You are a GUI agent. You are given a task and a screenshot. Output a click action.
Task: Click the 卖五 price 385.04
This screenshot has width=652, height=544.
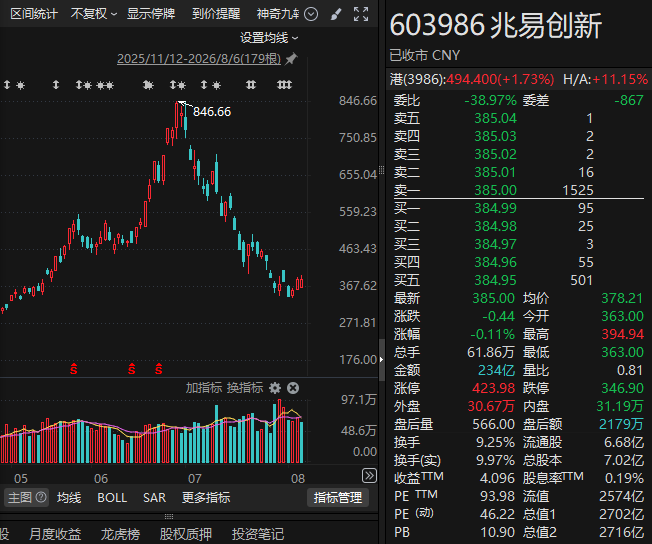495,118
